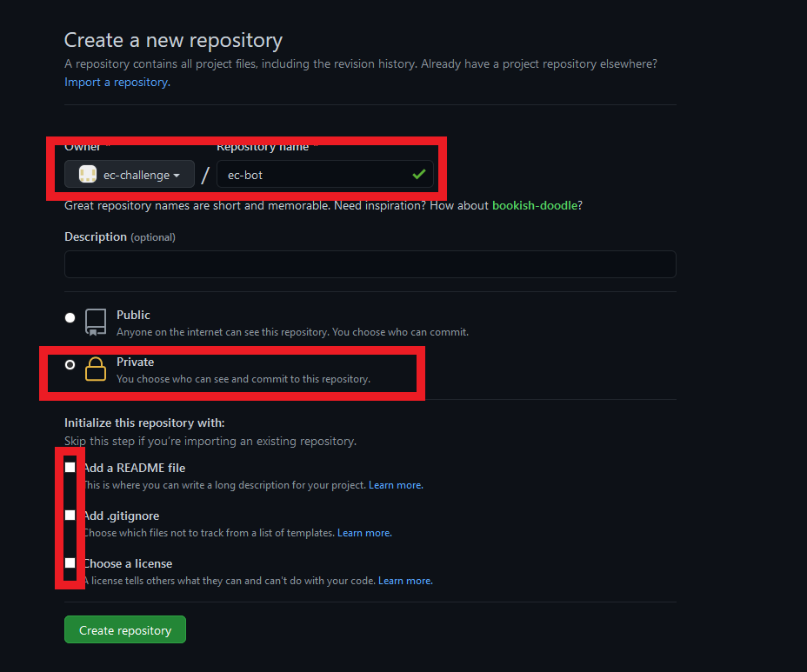This screenshot has height=672, width=807.
Task: Open Learn more link for .gitignore templates
Action: 364,533
